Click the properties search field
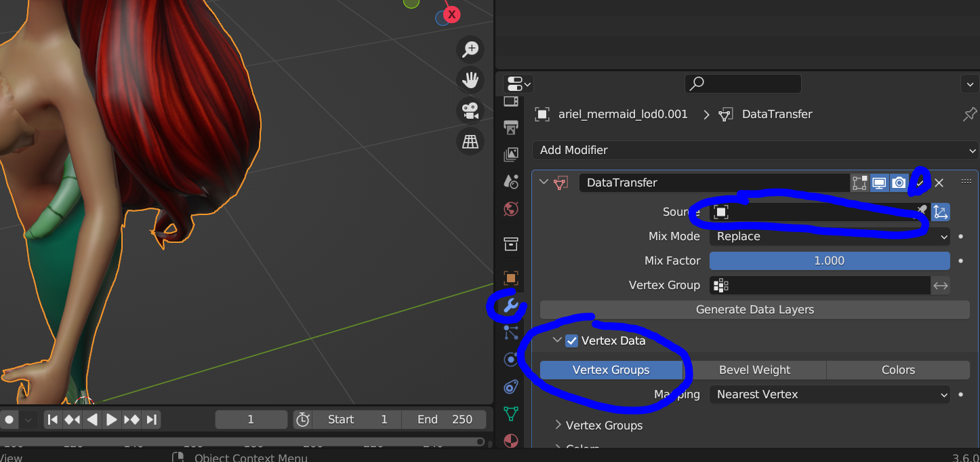980x462 pixels. coord(743,84)
